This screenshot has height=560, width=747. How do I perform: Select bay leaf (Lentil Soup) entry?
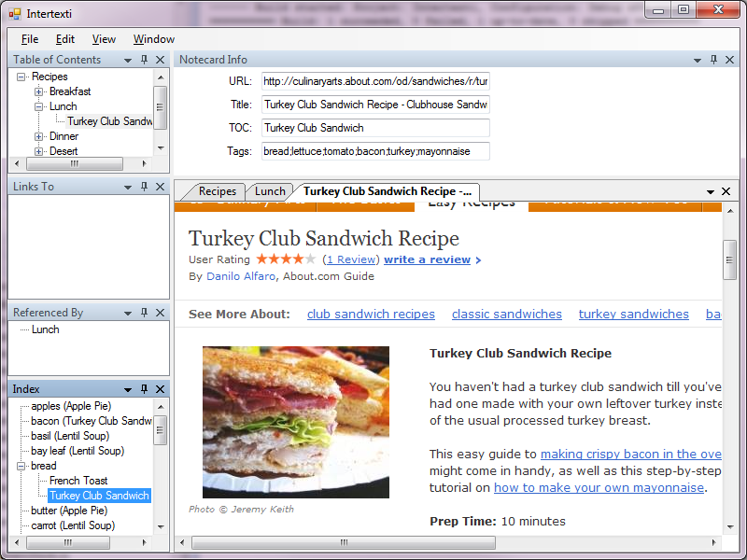click(x=78, y=451)
